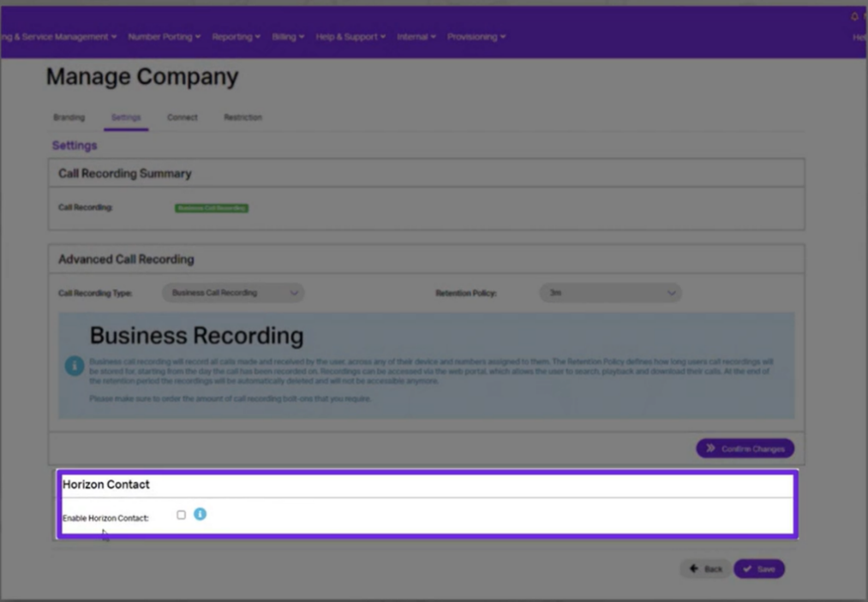Switch to the Branding tab

pyautogui.click(x=69, y=117)
